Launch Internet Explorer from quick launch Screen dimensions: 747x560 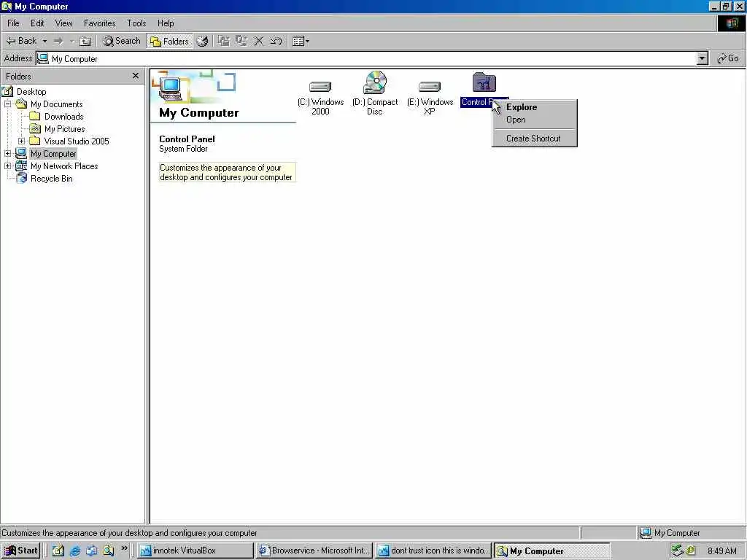click(x=75, y=551)
